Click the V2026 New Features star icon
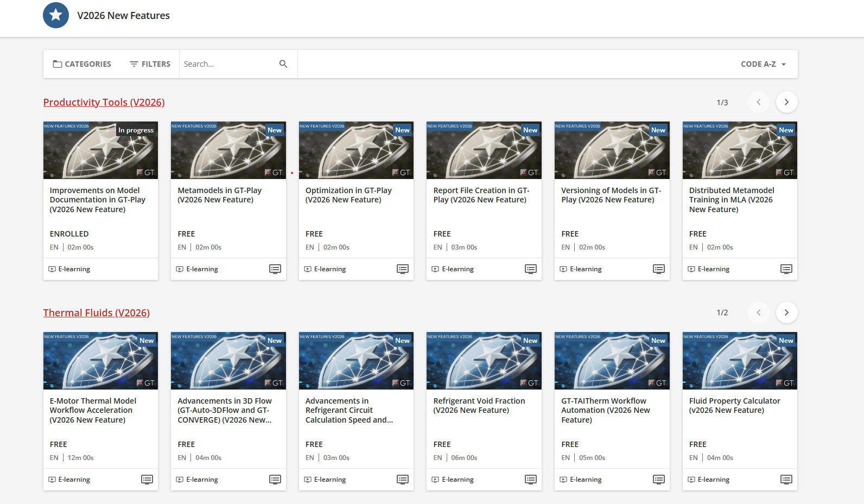Image resolution: width=864 pixels, height=504 pixels. point(56,15)
